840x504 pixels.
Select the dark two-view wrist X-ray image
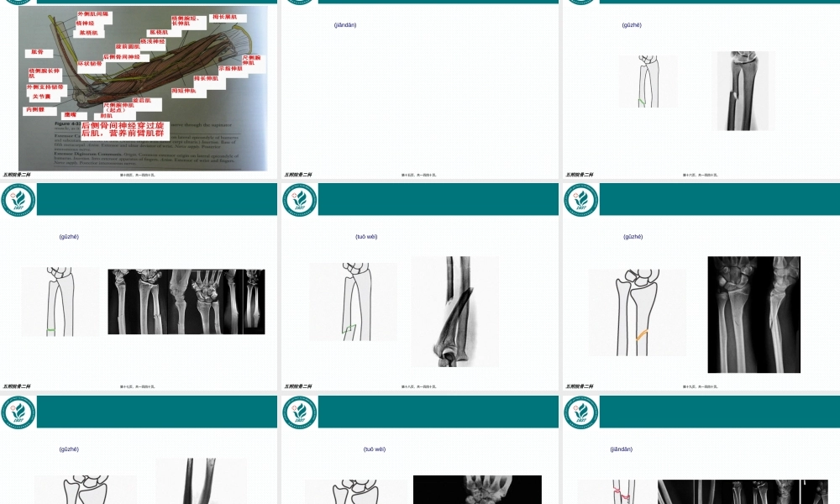pyautogui.click(x=753, y=314)
